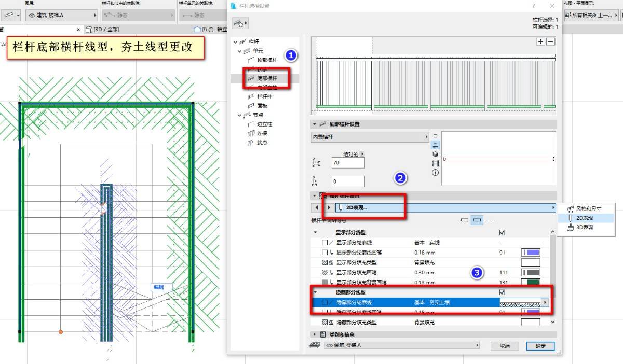Click the 确定 button
The height and width of the screenshot is (364, 623).
[540, 346]
